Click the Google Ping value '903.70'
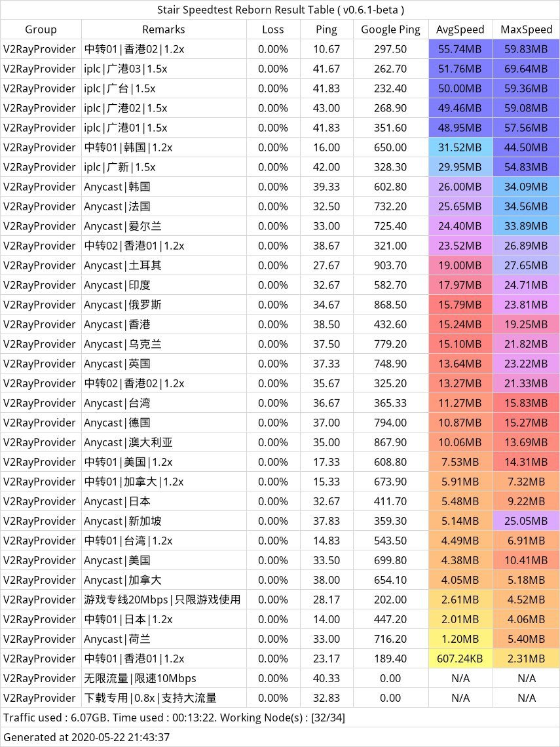The width and height of the screenshot is (560, 747). click(x=390, y=265)
